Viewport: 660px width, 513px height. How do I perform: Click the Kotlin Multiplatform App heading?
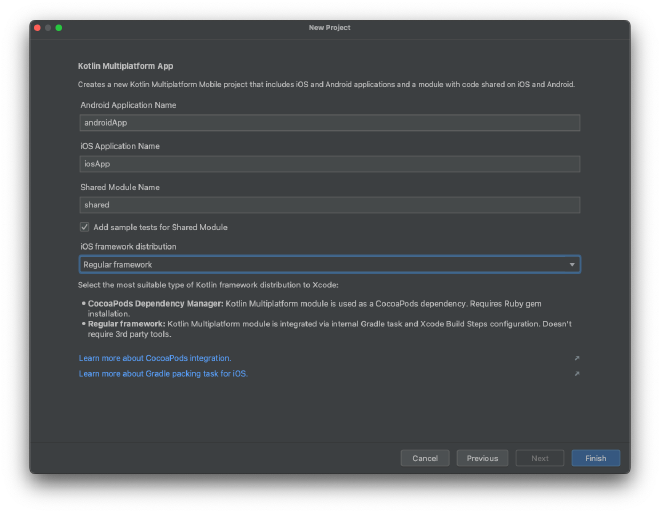point(125,66)
